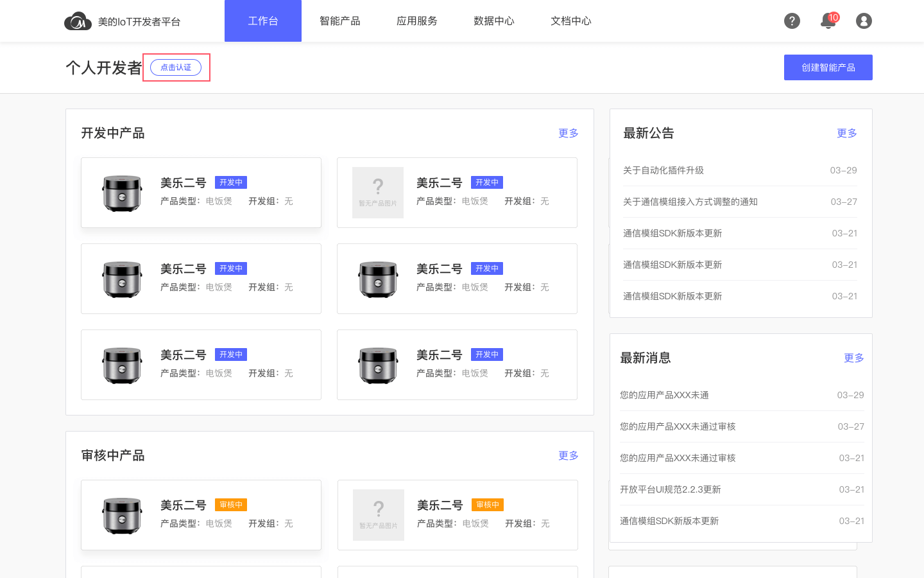Open announcement 关于通信模组接入方式调整的通知
This screenshot has width=924, height=578.
pyautogui.click(x=690, y=202)
